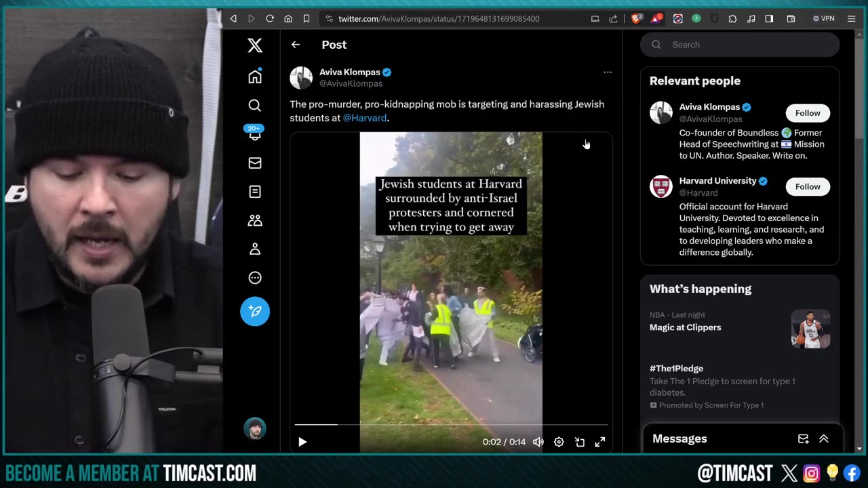The height and width of the screenshot is (488, 868).
Task: Click the 'NBA · Last night' label
Action: tap(677, 315)
